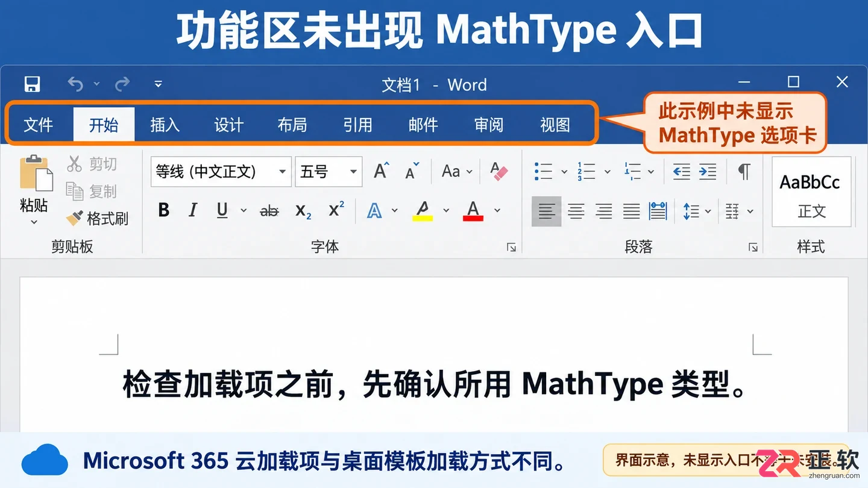Increase the paragraph indent
Screen dimensions: 868x488
[708, 172]
